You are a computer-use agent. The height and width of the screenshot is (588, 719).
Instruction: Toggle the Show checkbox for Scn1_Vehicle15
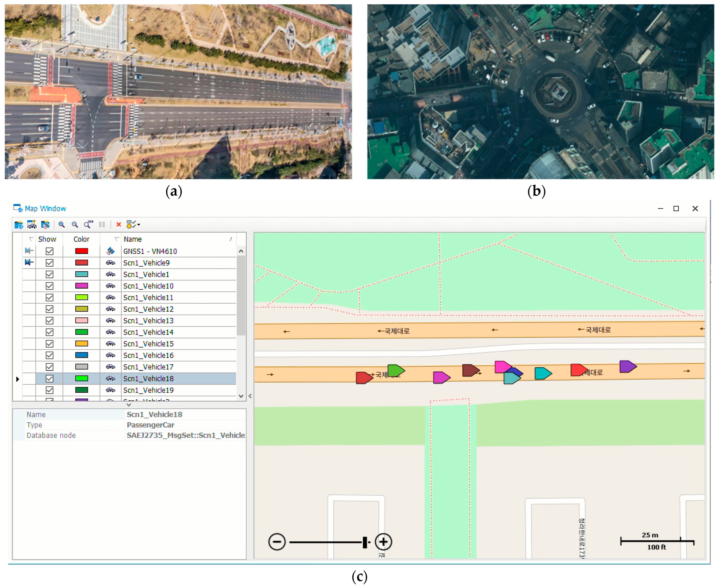pos(49,344)
